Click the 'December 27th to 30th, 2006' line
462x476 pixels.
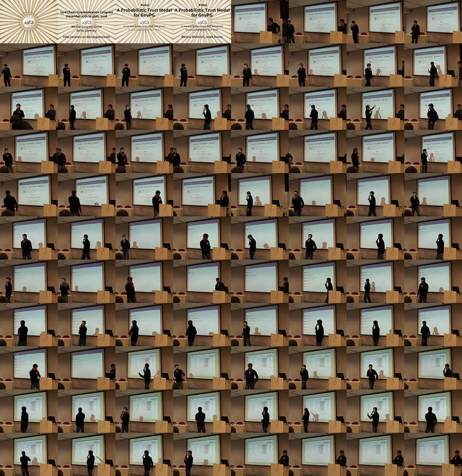click(x=87, y=16)
